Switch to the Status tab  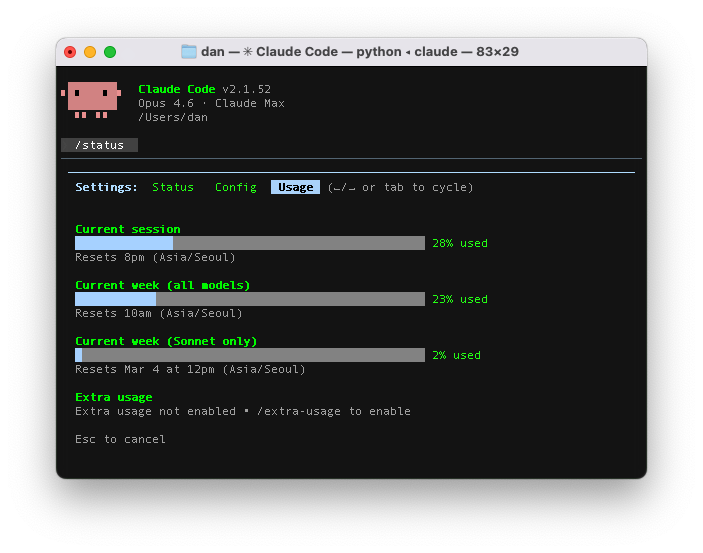click(x=173, y=187)
